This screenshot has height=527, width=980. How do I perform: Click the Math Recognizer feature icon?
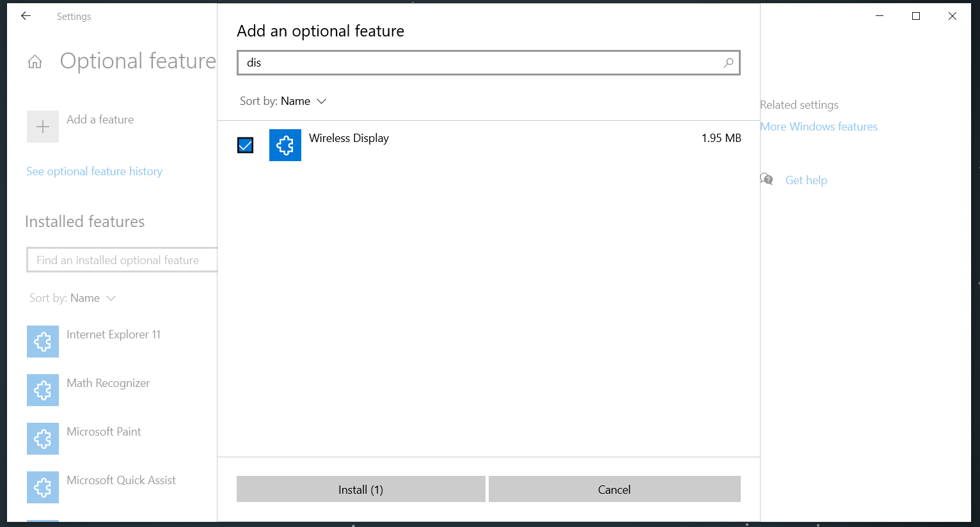coord(43,390)
